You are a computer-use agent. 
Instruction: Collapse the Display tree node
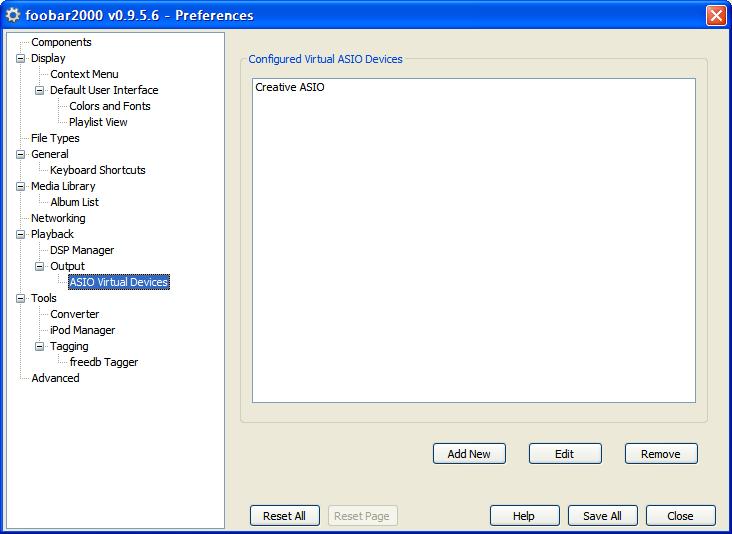(21, 58)
